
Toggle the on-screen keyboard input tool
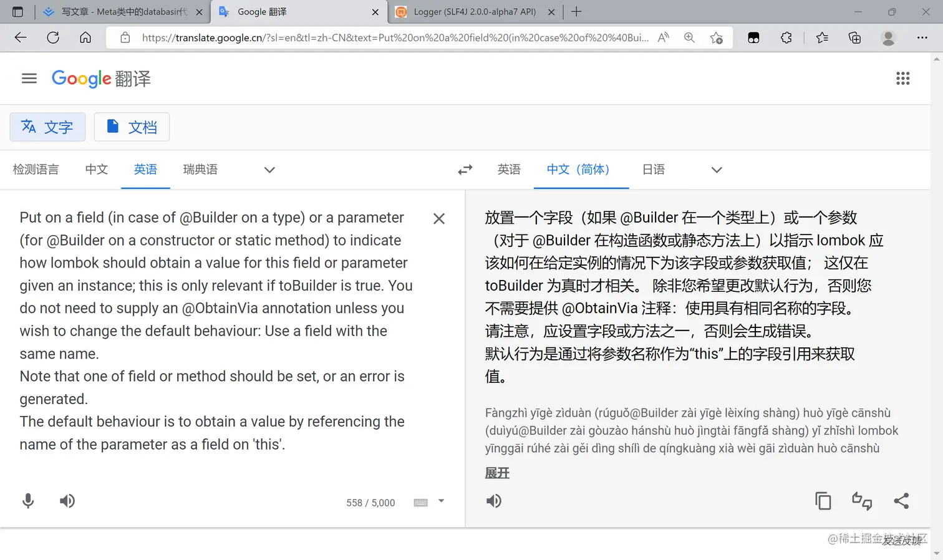click(421, 503)
